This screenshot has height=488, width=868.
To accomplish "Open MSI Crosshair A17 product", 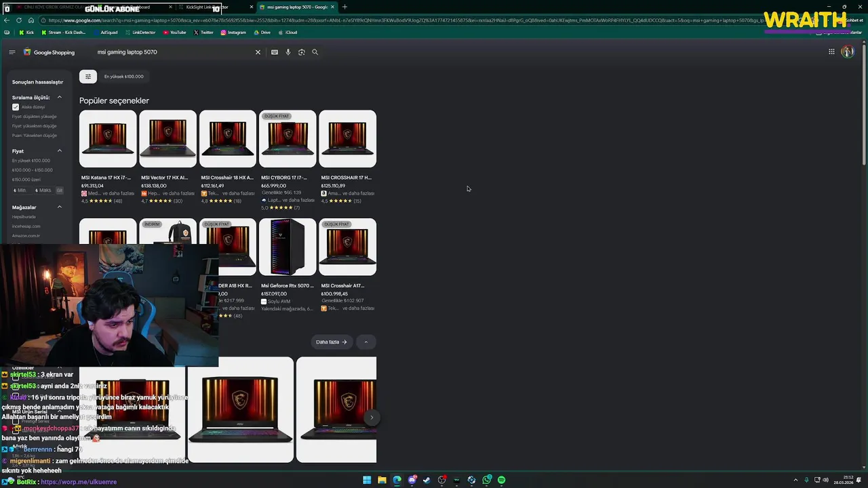I will [348, 265].
